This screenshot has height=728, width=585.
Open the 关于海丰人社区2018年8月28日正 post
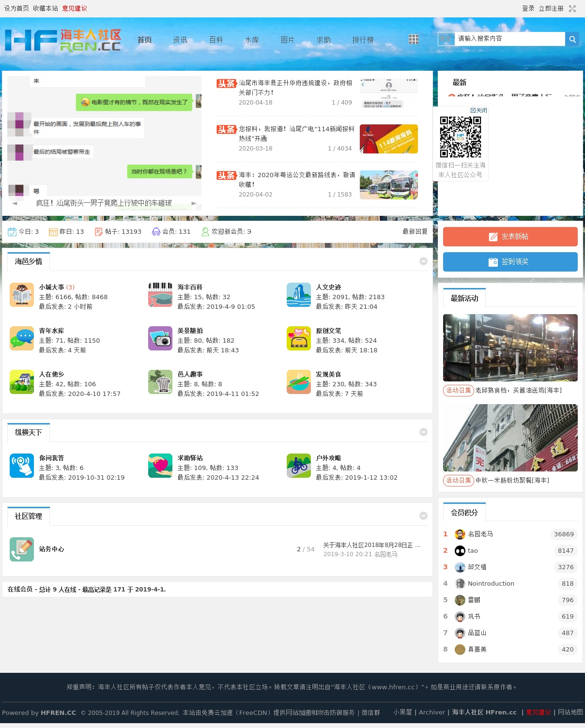pos(372,546)
